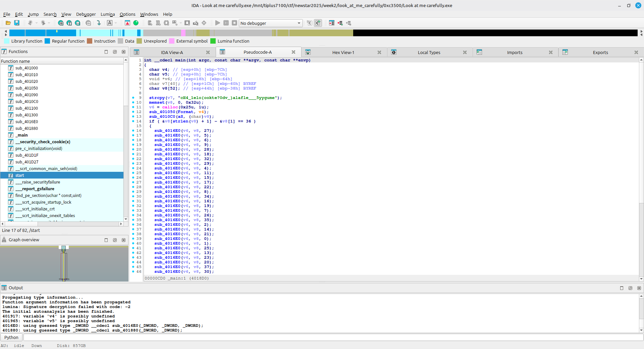Click the Save database floppy icon
This screenshot has width=644, height=349.
pyautogui.click(x=17, y=23)
